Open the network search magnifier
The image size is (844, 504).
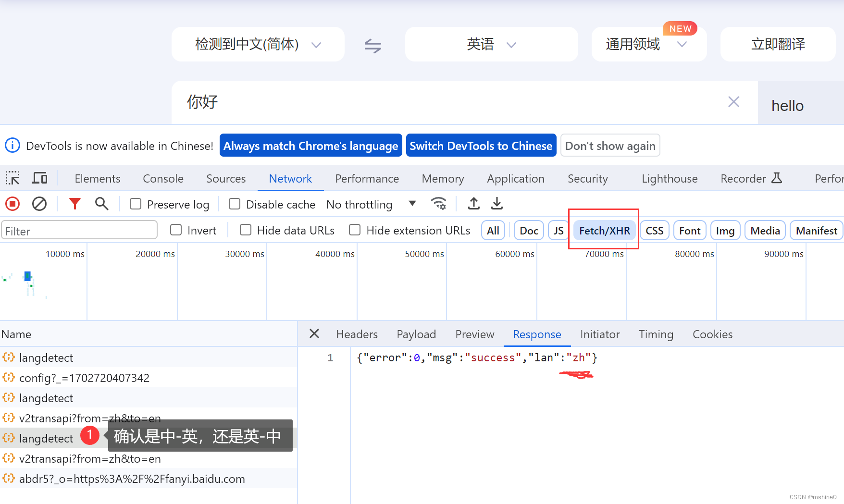tap(101, 204)
